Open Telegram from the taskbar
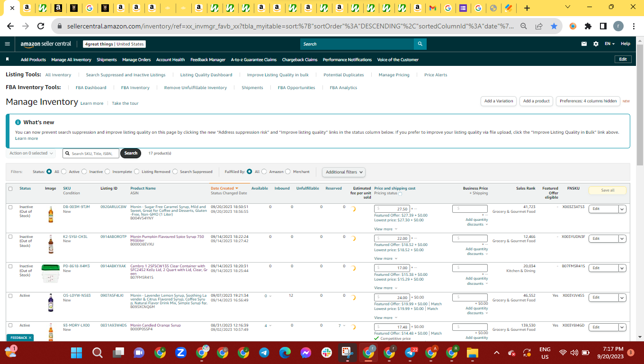Image resolution: width=644 pixels, height=364 pixels. (264, 353)
